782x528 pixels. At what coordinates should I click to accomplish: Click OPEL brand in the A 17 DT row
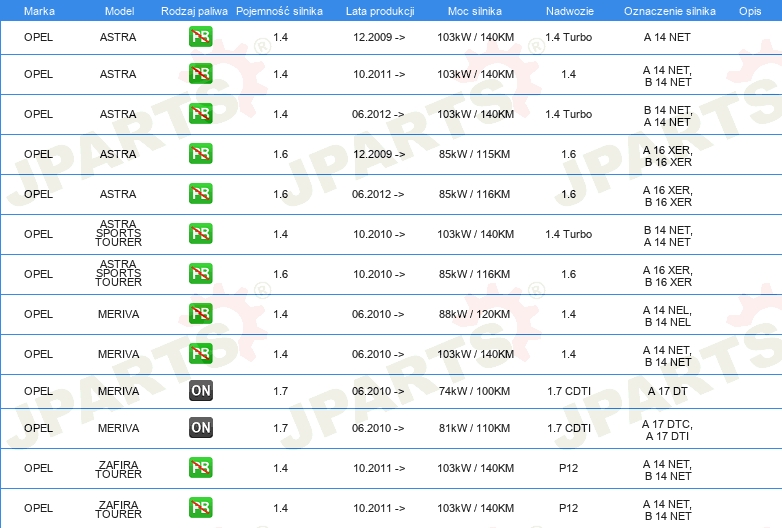(38, 391)
